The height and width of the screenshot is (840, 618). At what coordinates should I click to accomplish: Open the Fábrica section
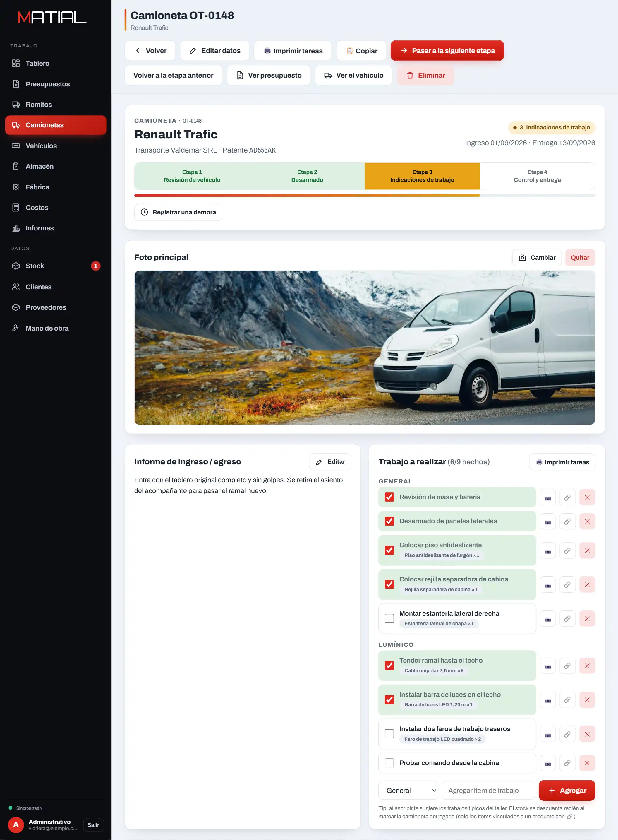click(56, 187)
